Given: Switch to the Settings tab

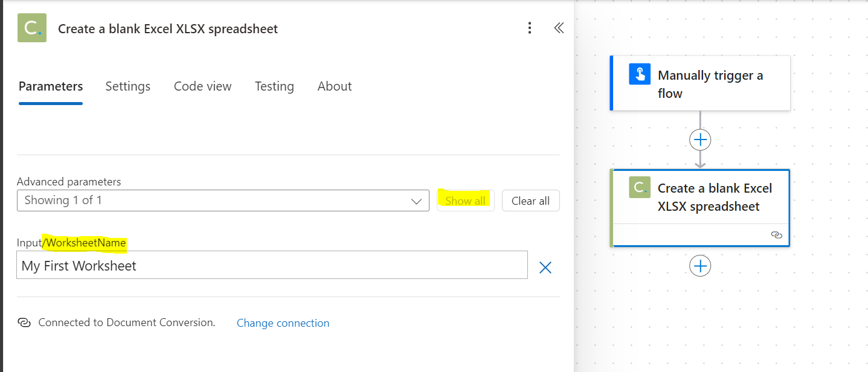Looking at the screenshot, I should (128, 86).
